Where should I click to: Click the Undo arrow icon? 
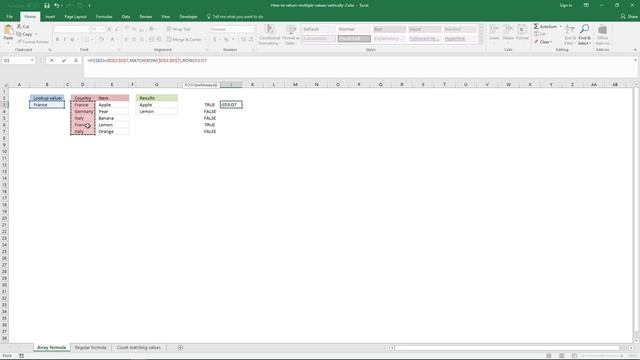[57, 5]
